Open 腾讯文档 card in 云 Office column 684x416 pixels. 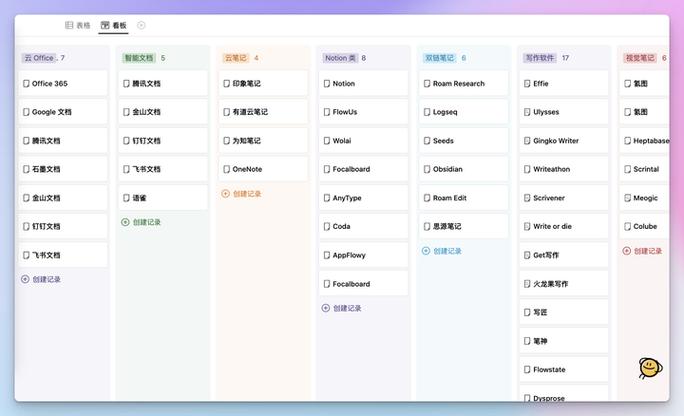(x=63, y=141)
